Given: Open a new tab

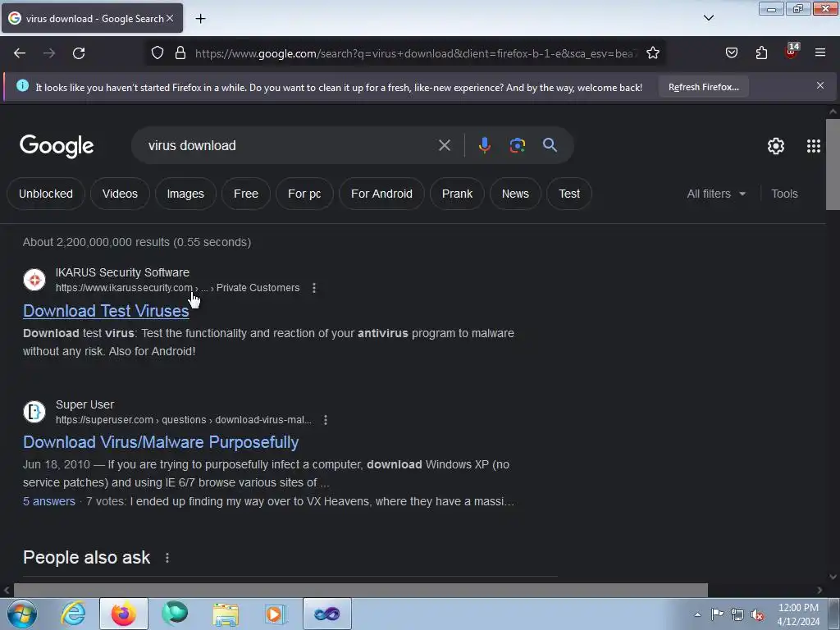Looking at the screenshot, I should tap(200, 19).
